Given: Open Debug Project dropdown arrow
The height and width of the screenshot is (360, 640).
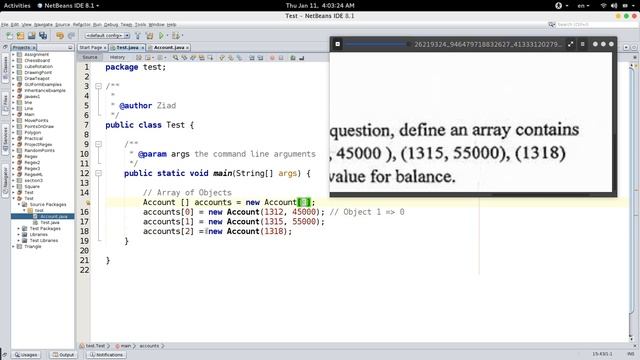Looking at the screenshot, I should click(182, 36).
